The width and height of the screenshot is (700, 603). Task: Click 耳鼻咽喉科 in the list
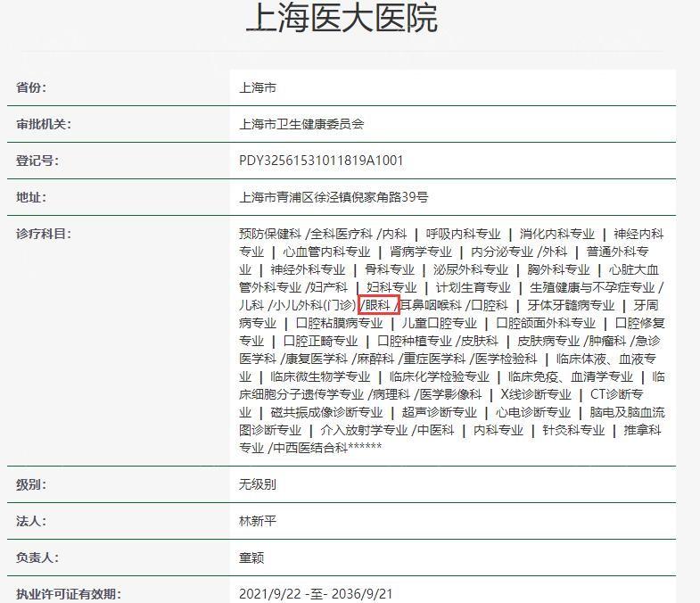click(x=431, y=306)
